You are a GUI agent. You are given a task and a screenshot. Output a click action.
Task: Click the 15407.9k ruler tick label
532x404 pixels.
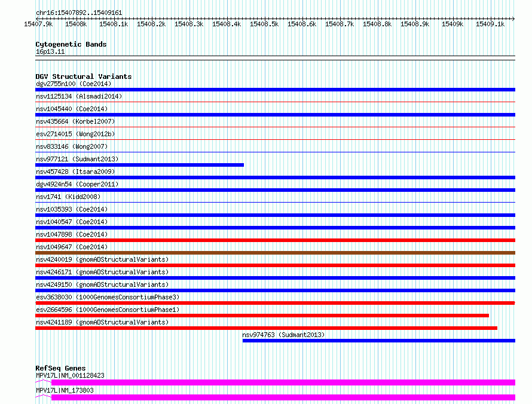38,24
